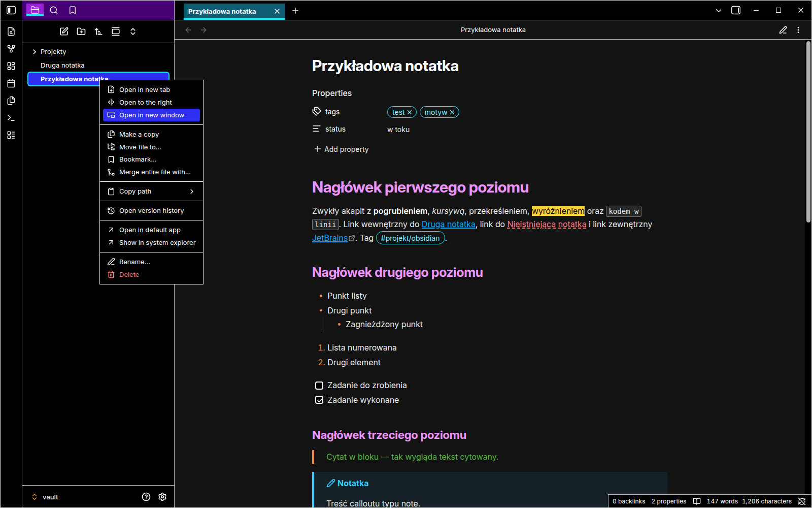Open more options three-dot menu
This screenshot has height=508, width=812.
(798, 30)
